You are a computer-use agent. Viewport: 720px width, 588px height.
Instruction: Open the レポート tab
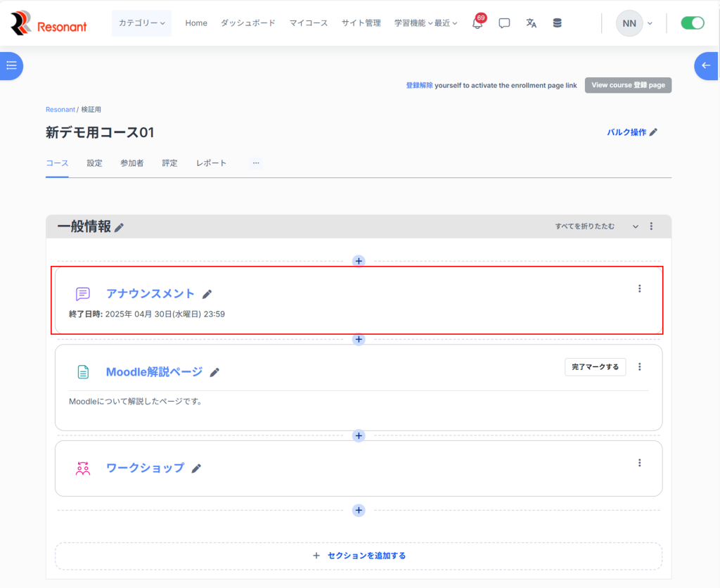tap(211, 163)
